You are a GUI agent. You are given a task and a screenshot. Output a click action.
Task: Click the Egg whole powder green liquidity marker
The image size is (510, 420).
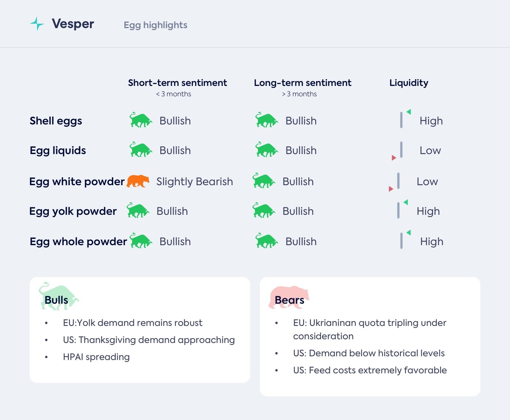click(409, 233)
